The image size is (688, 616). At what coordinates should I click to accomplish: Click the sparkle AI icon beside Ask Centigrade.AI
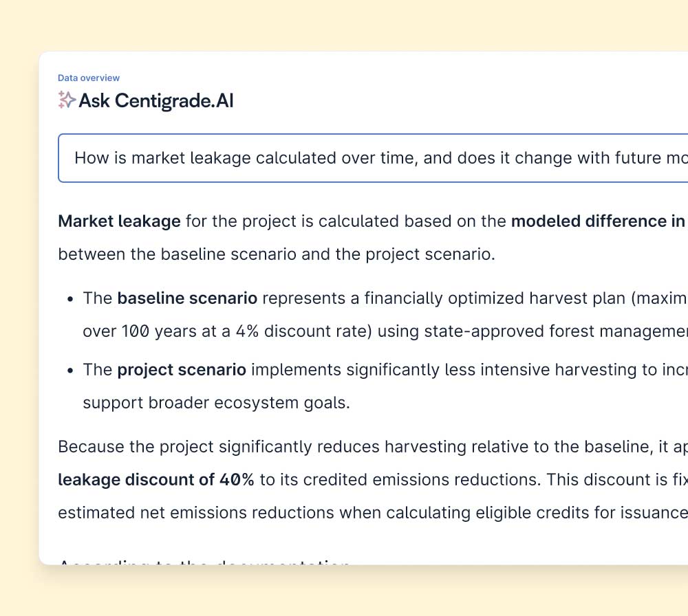coord(67,100)
